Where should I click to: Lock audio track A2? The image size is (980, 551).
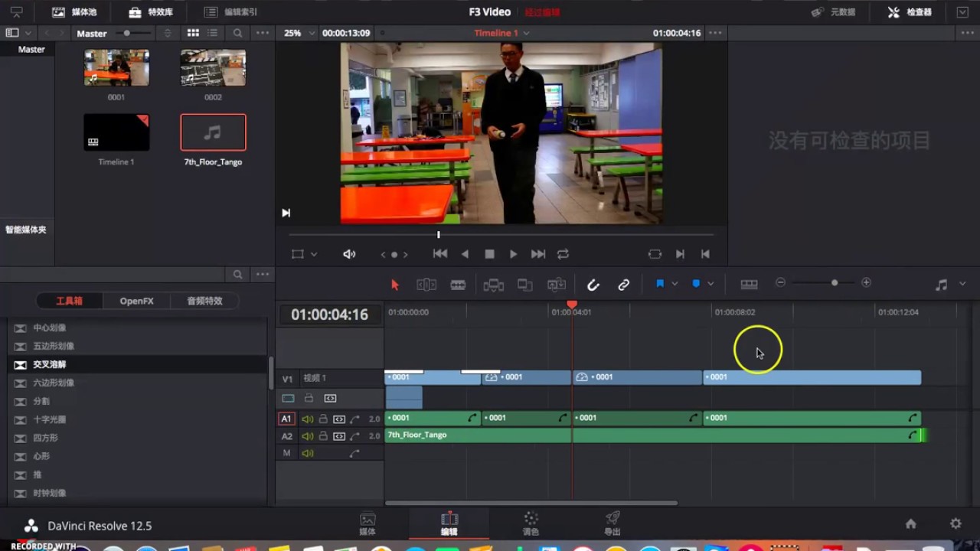(323, 436)
